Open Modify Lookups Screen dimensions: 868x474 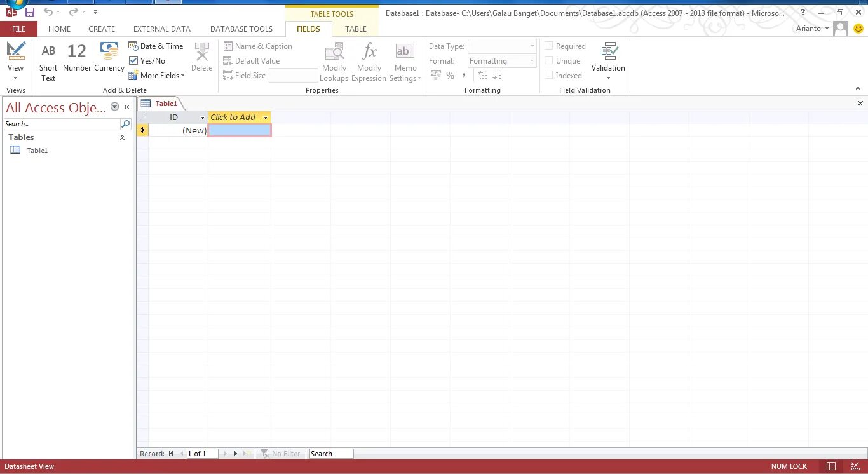[x=334, y=60]
